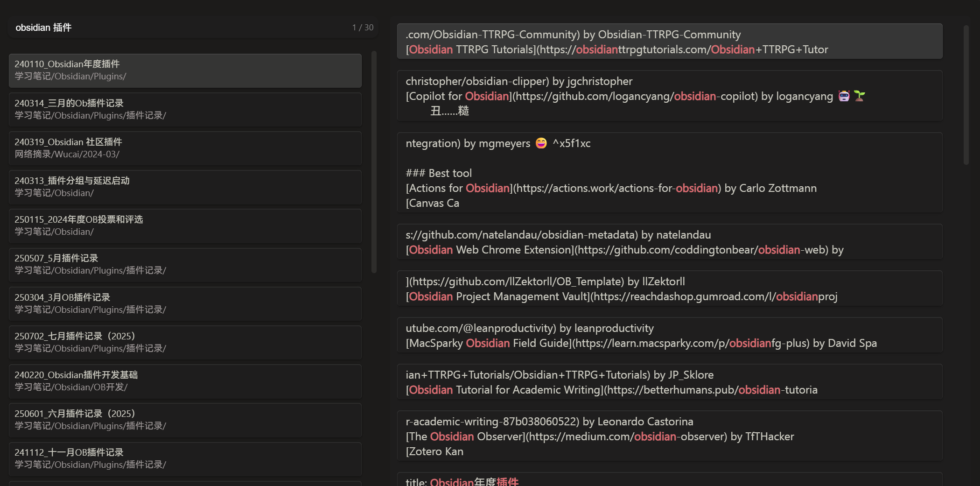Open result '250115_2024年度OB投票和评选'
The image size is (980, 486).
tap(185, 225)
